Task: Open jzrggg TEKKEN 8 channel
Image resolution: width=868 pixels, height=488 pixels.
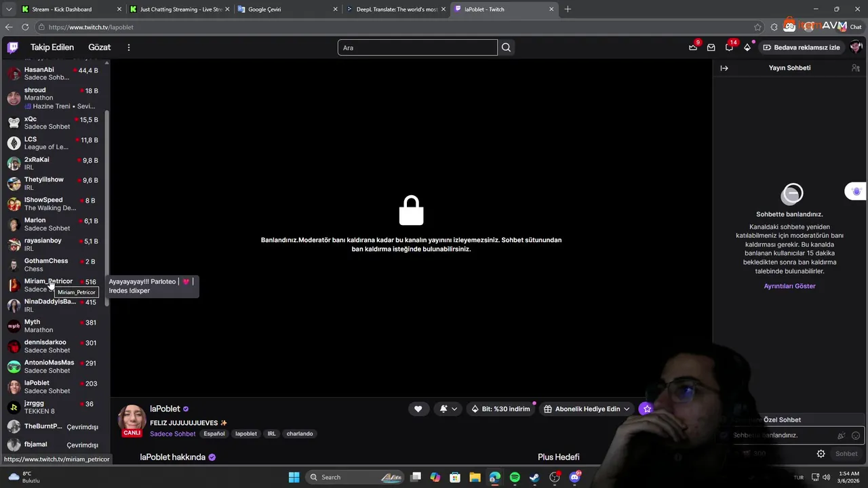Action: tap(54, 407)
